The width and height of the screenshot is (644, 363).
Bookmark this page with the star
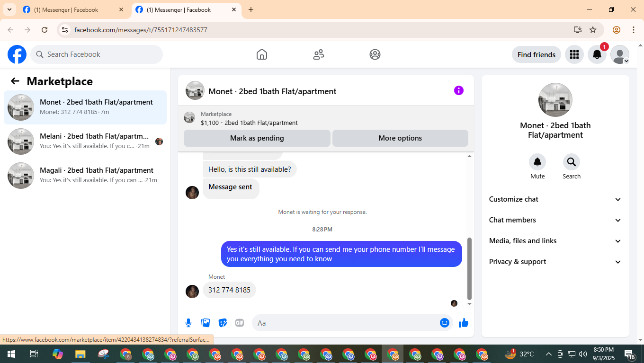point(593,30)
